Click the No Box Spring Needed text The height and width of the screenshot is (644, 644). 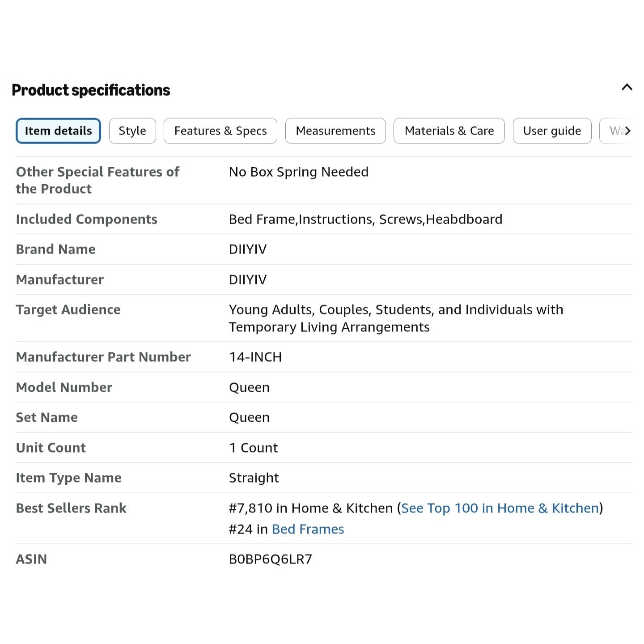pyautogui.click(x=299, y=172)
